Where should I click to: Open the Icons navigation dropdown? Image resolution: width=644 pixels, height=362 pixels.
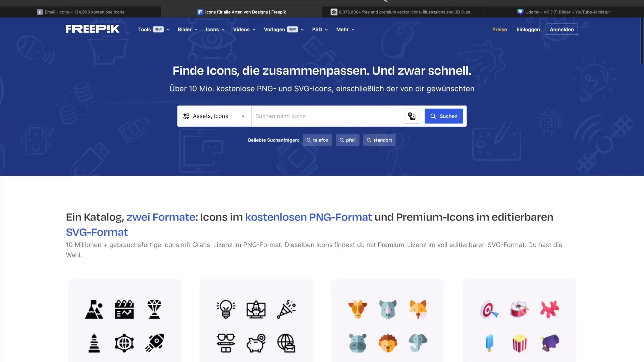point(215,29)
